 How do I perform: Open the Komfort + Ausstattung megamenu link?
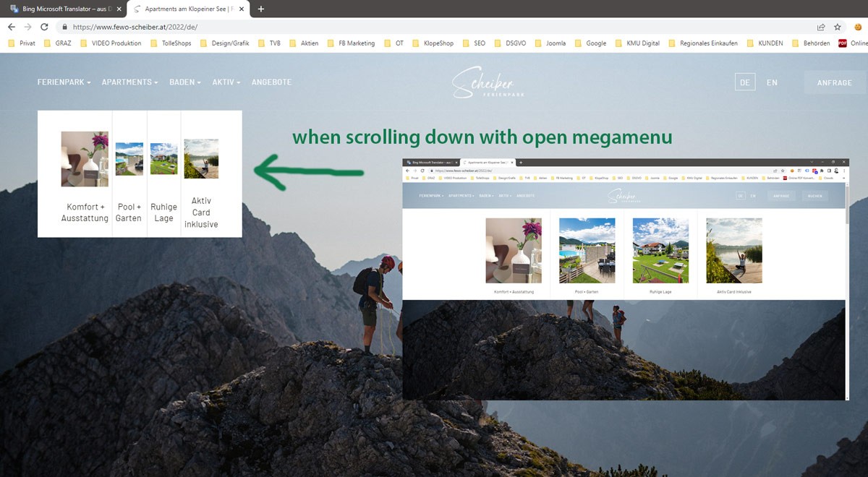tap(85, 212)
